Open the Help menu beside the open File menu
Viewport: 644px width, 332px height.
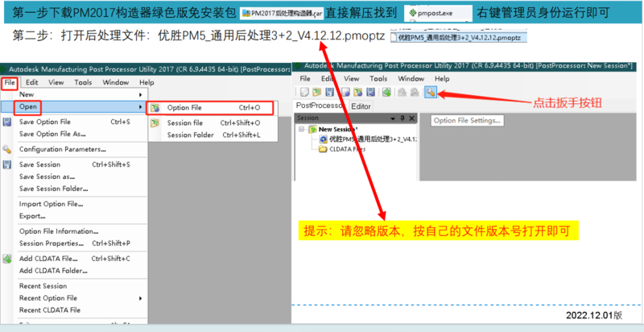point(147,82)
